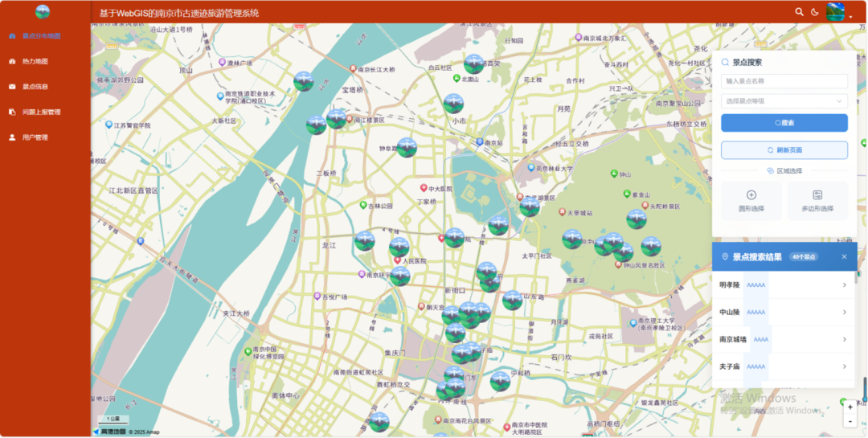Toggle dark mode with the moon icon

(x=815, y=11)
